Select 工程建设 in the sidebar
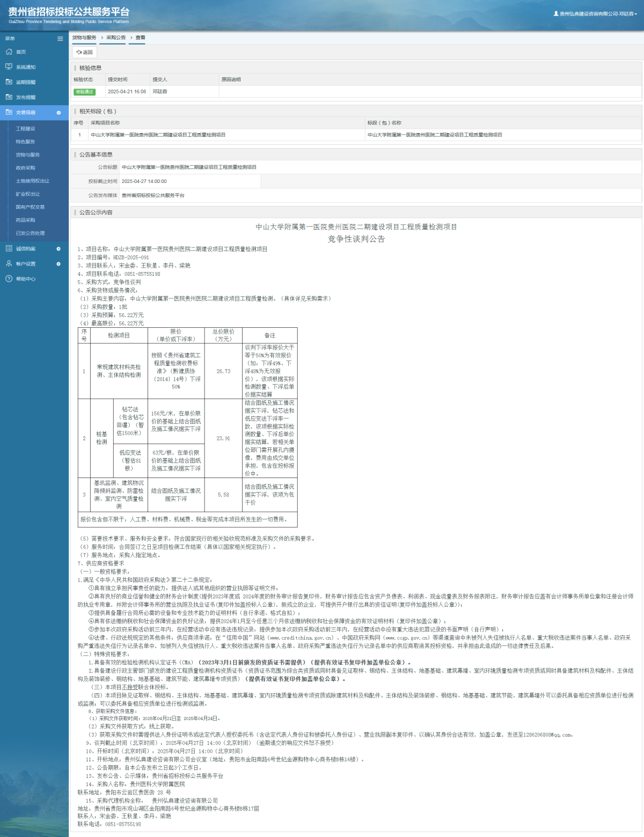The height and width of the screenshot is (837, 644). pyautogui.click(x=25, y=129)
